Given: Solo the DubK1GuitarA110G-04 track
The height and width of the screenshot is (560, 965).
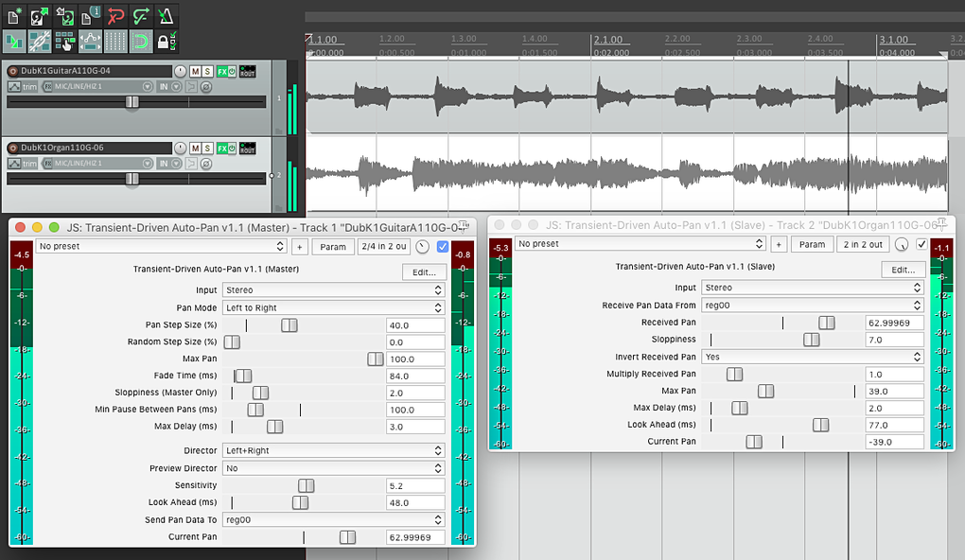Looking at the screenshot, I should [207, 71].
